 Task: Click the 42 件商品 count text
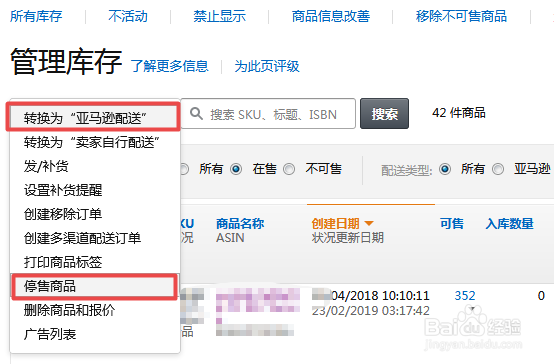pyautogui.click(x=459, y=113)
